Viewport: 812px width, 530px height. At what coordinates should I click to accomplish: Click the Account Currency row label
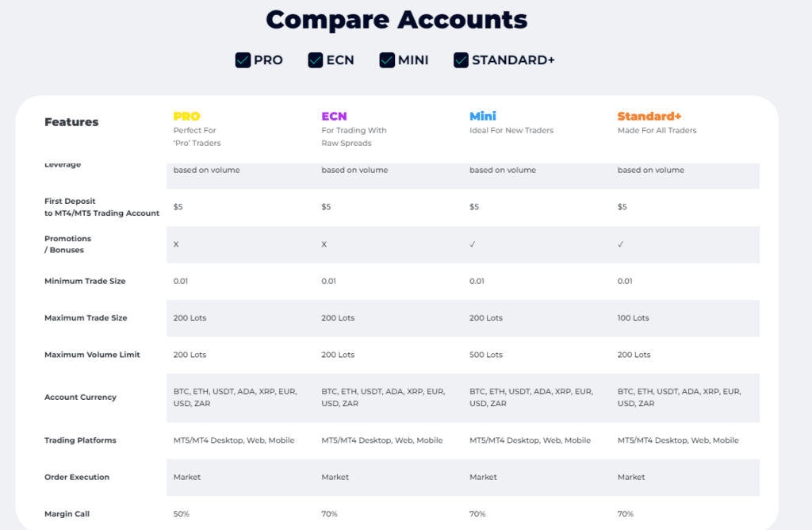80,397
